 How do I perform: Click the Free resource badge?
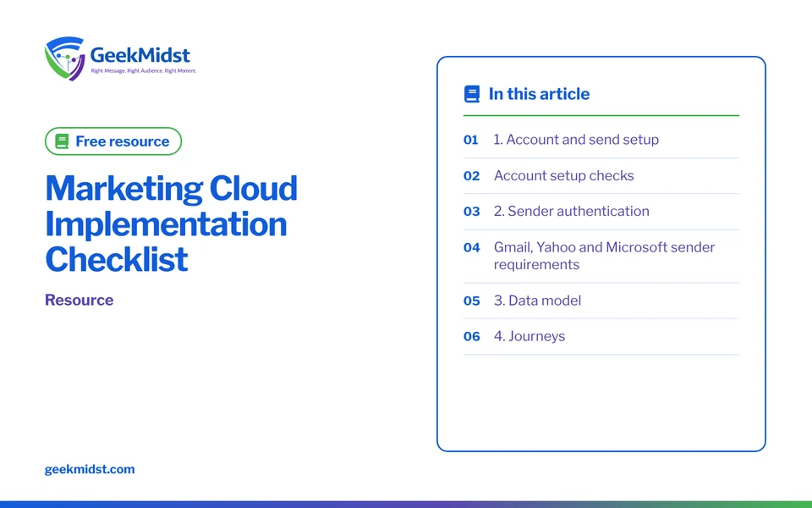113,141
